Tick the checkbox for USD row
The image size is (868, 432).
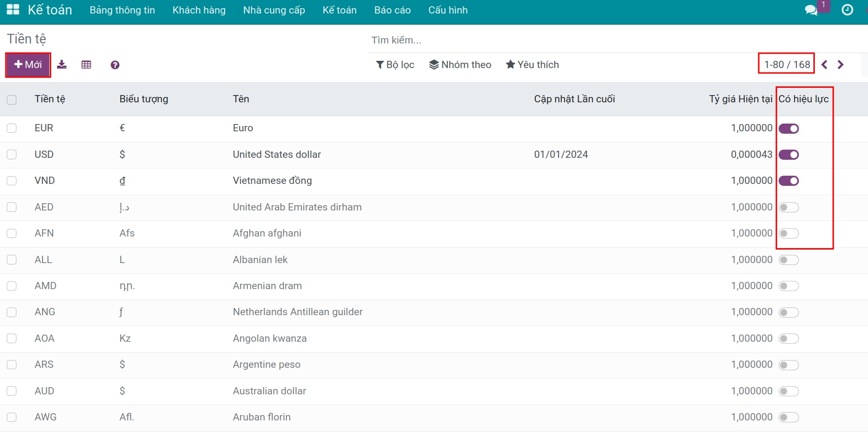[x=12, y=154]
